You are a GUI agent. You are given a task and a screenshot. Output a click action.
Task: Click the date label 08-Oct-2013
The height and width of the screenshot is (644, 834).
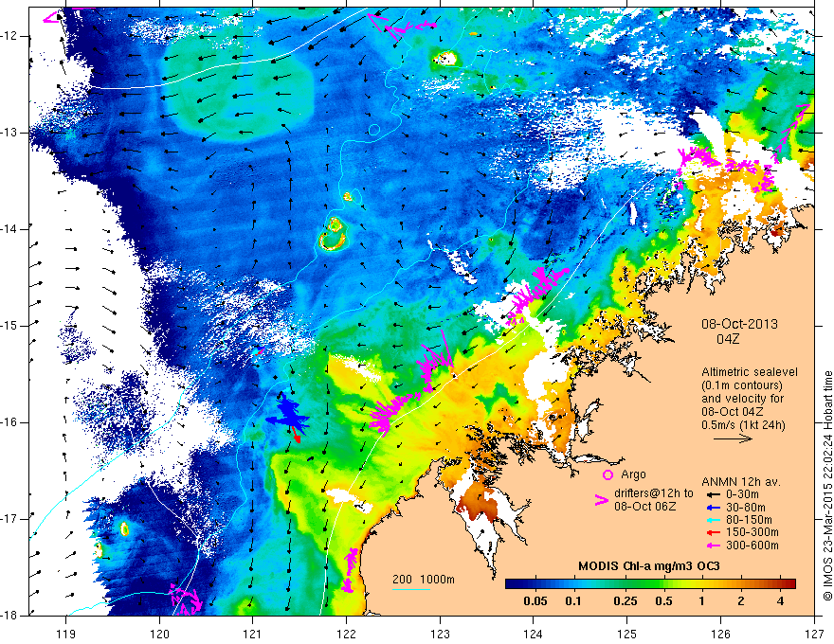click(739, 324)
